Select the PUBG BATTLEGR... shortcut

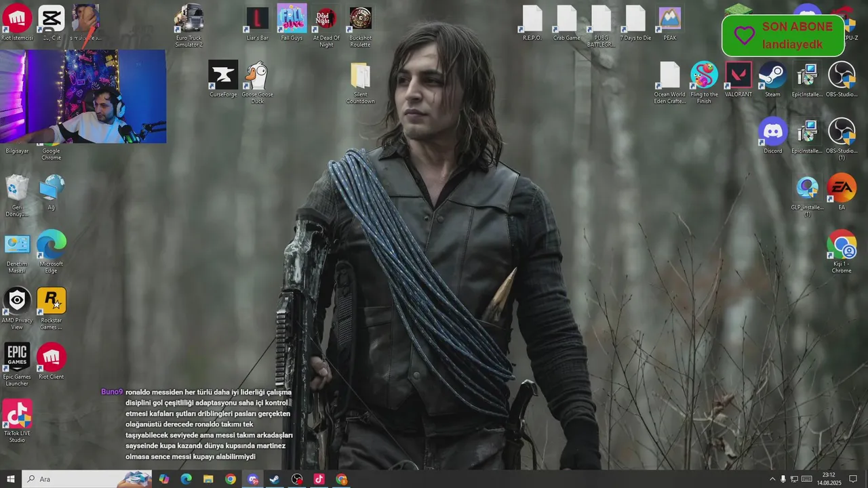pyautogui.click(x=601, y=26)
